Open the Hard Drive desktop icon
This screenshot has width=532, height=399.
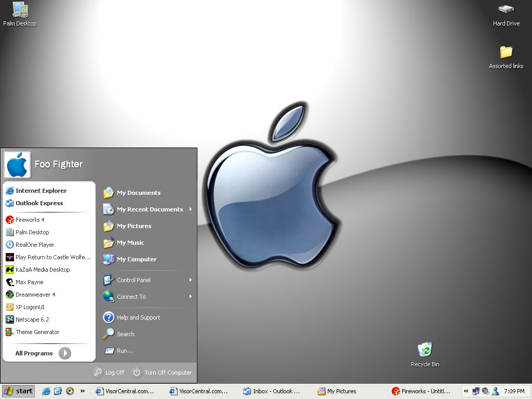[x=506, y=10]
